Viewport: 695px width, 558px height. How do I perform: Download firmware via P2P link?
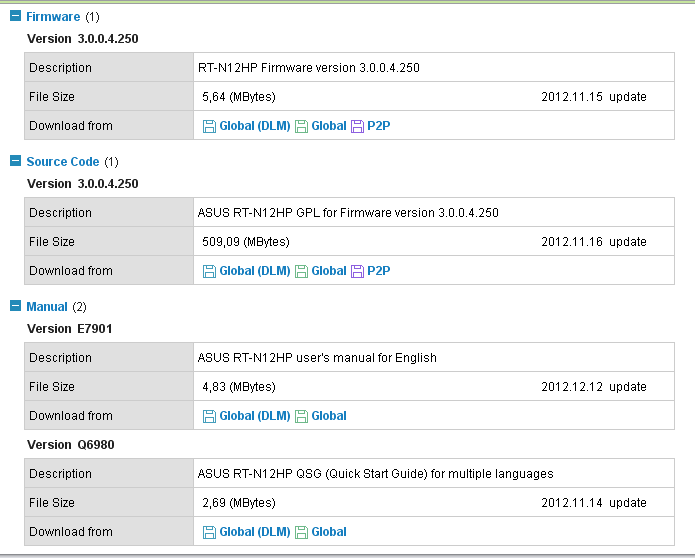click(x=378, y=126)
